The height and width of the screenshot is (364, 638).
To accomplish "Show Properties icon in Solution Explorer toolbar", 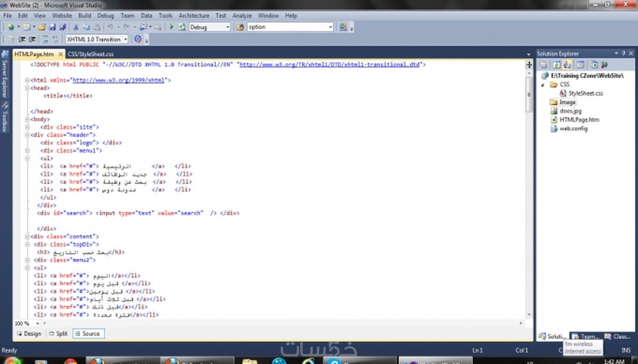I will (x=543, y=65).
